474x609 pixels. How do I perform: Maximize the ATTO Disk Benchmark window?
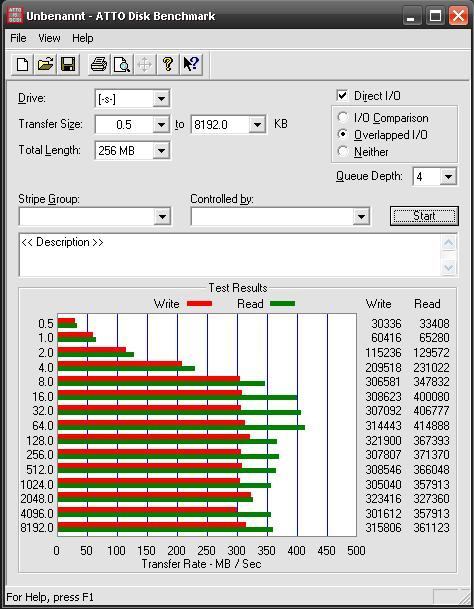pos(435,16)
